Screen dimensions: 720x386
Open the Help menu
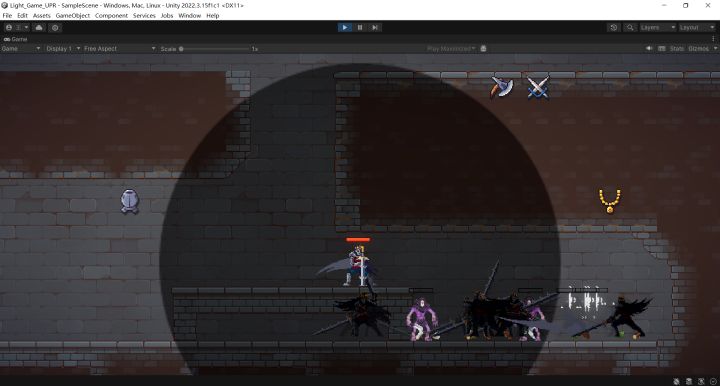click(x=213, y=16)
